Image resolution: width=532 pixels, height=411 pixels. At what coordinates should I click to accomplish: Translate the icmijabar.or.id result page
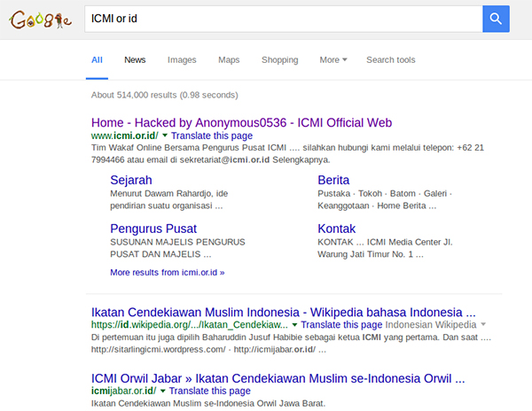pyautogui.click(x=209, y=391)
